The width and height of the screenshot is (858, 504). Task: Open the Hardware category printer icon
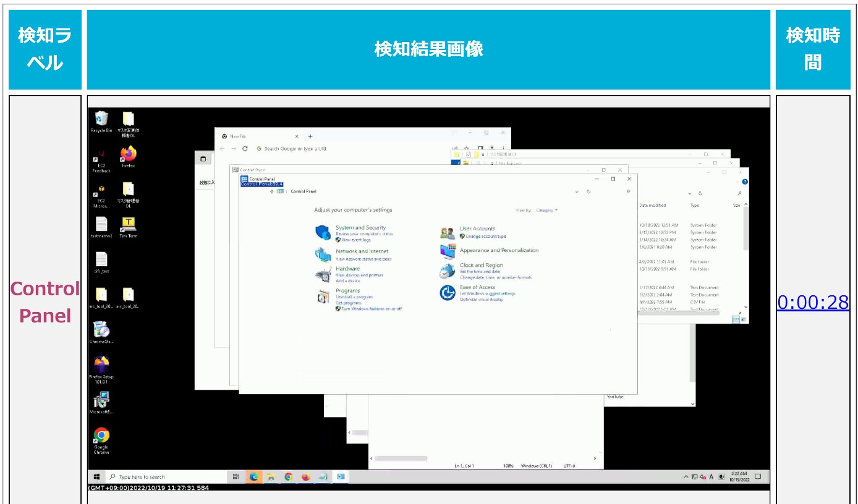(x=321, y=274)
